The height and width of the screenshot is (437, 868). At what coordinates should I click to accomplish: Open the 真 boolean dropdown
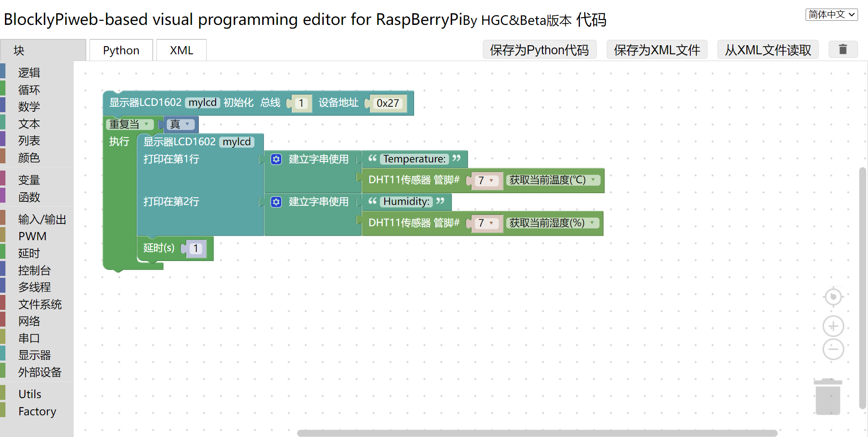(180, 124)
